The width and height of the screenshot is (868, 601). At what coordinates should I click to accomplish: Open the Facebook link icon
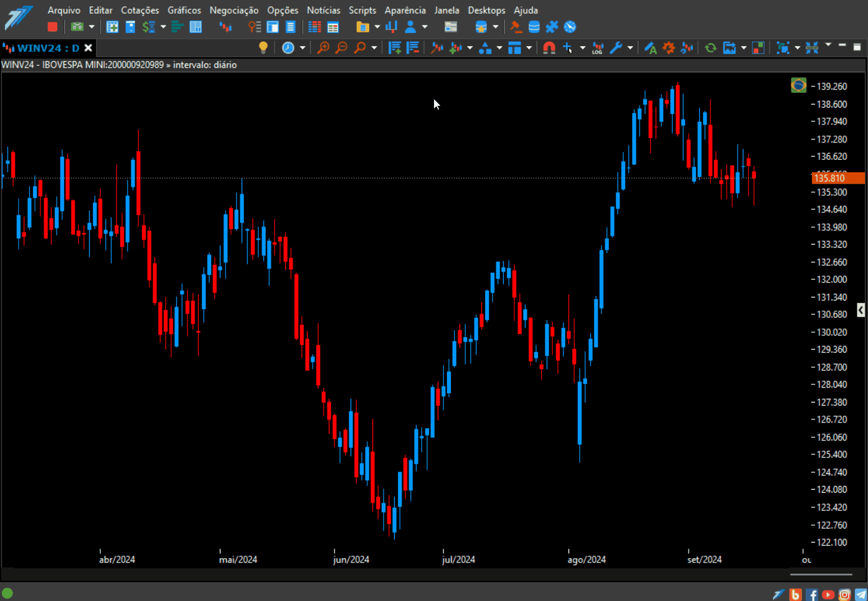point(812,595)
